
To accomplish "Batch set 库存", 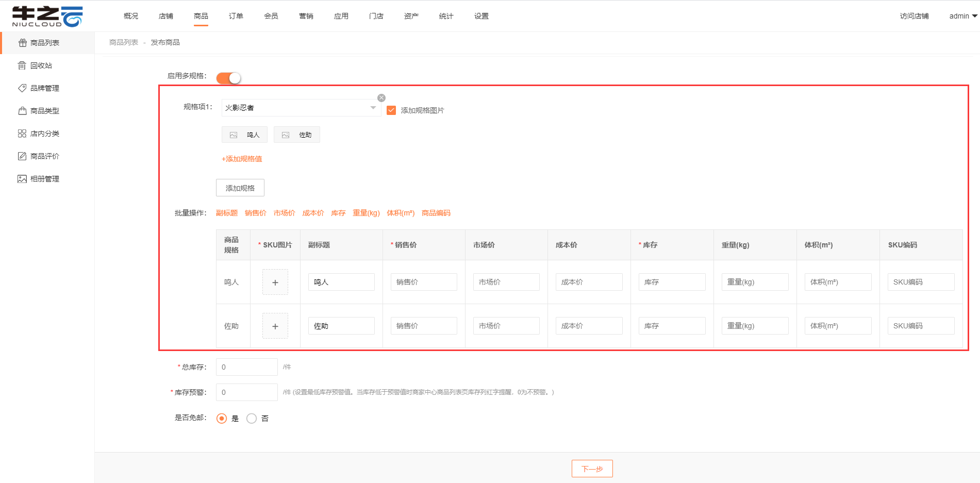I will tap(339, 213).
